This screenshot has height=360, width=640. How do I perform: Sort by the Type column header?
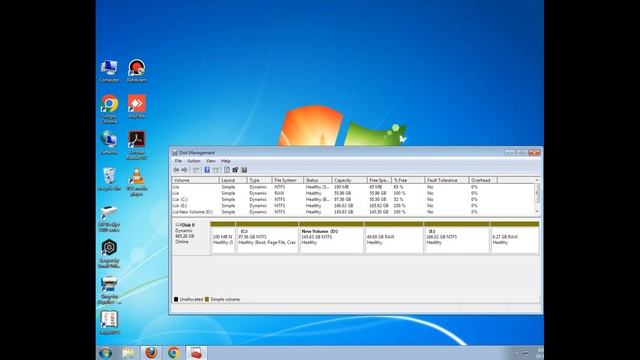[x=259, y=180]
